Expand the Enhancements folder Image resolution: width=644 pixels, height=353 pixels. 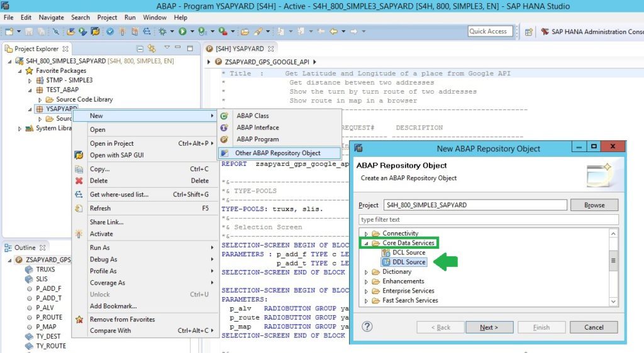[366, 281]
